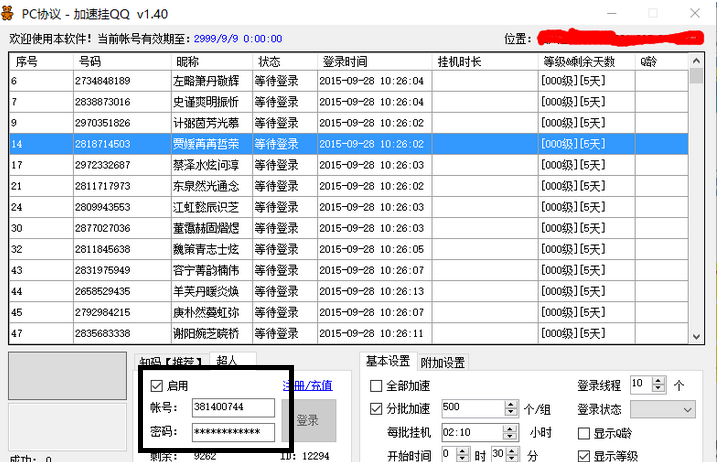Increase the 个/组 batch size value
This screenshot has width=719, height=462.
511,404
